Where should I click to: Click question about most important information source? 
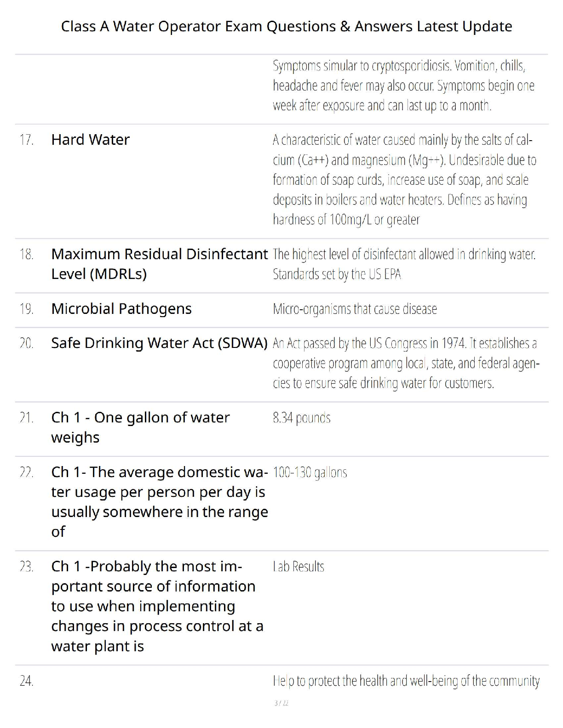coord(157,606)
